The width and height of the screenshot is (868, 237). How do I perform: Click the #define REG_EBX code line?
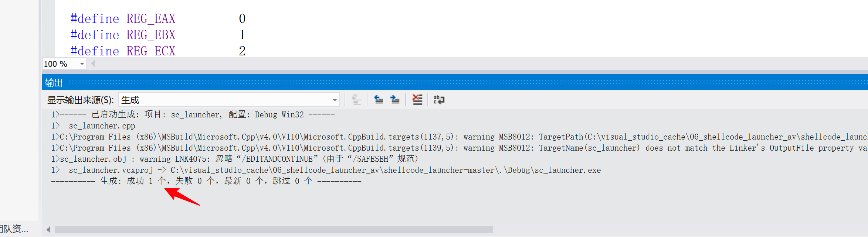(158, 35)
